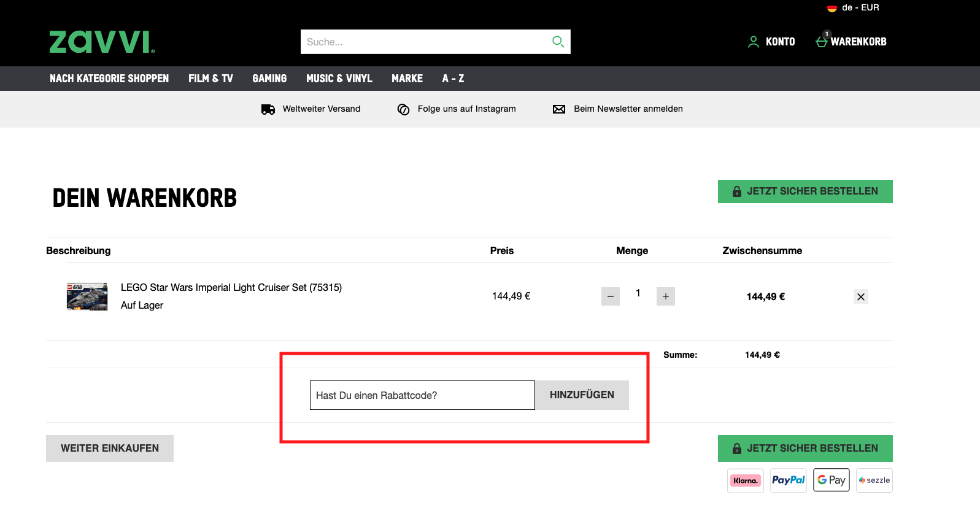Open the de - EUR locale selector
Viewport: 980px width, 521px height.
tap(854, 8)
